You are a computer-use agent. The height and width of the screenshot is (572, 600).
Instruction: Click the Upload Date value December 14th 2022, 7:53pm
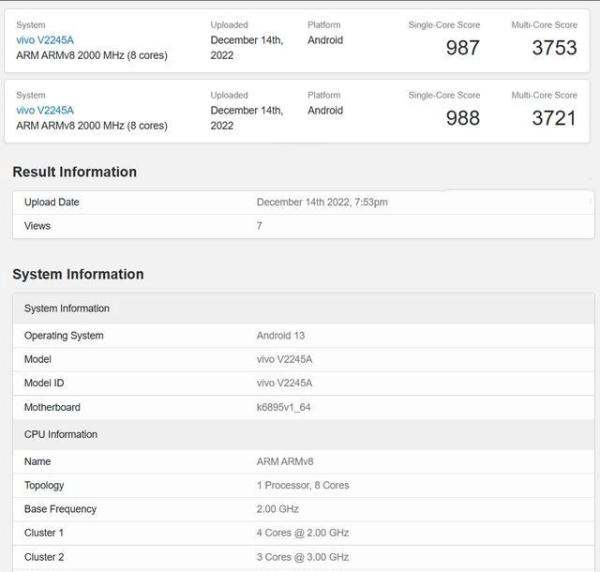pyautogui.click(x=322, y=202)
